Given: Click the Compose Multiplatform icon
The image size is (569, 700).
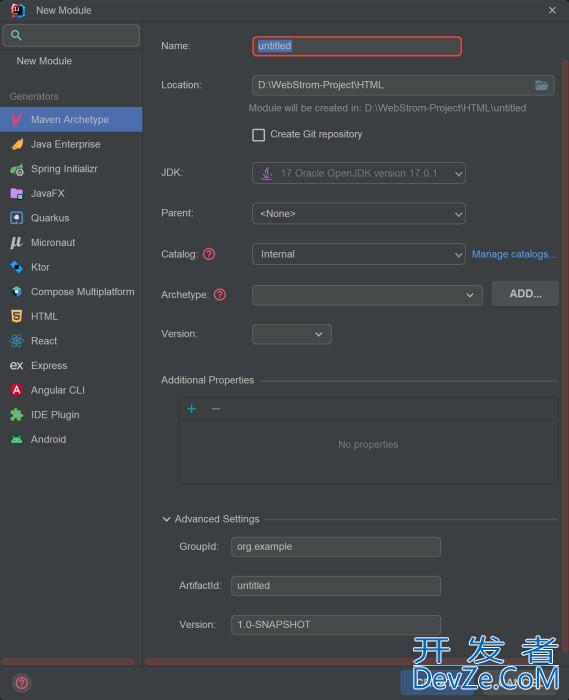Looking at the screenshot, I should 17,292.
